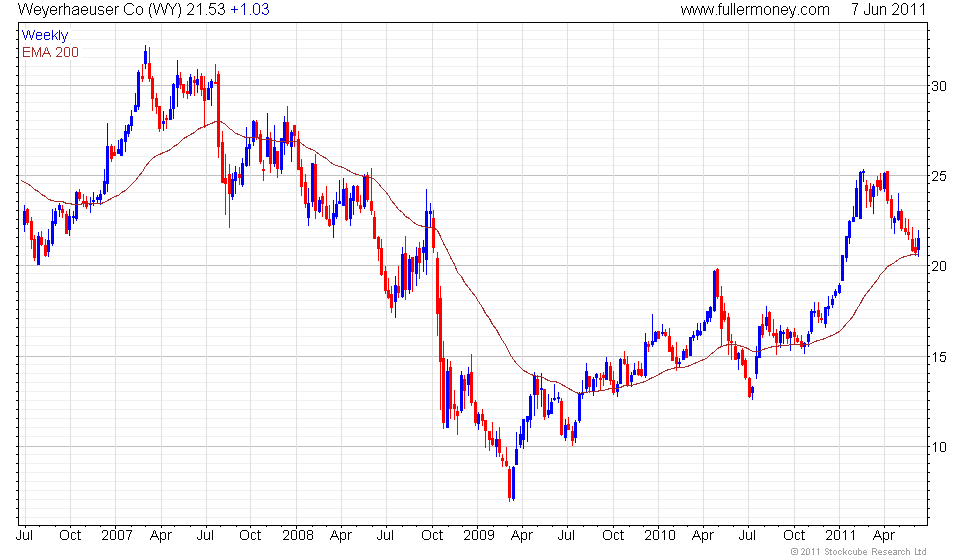Screen dimensions: 980x560
Task: Click the 2007 year label on time axis
Action: click(117, 536)
